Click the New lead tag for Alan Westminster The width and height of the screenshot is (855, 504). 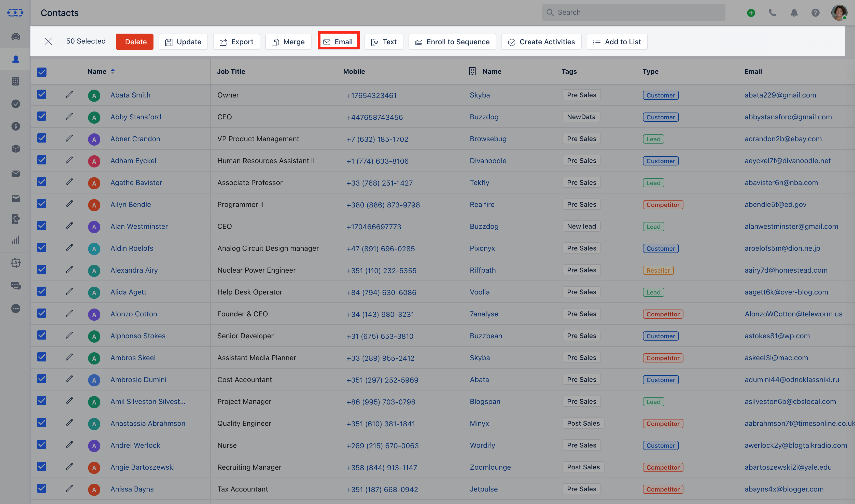tap(581, 226)
